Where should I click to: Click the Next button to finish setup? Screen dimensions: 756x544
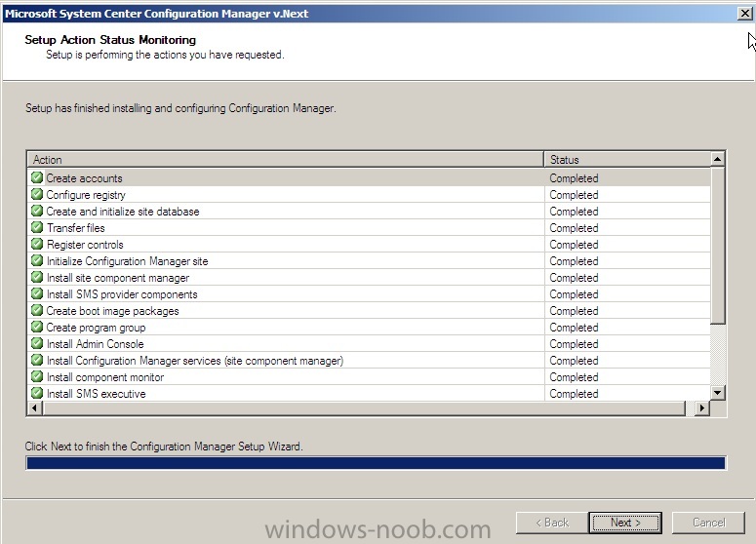coord(625,523)
